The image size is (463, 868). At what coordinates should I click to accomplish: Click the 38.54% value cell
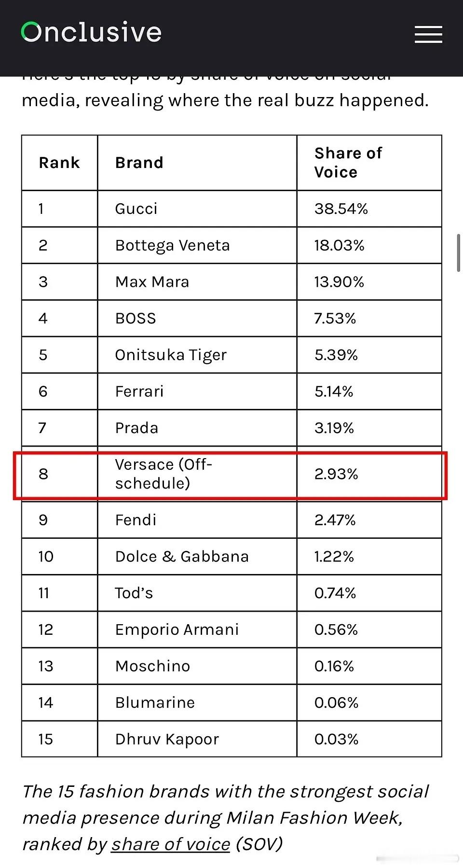pos(341,209)
